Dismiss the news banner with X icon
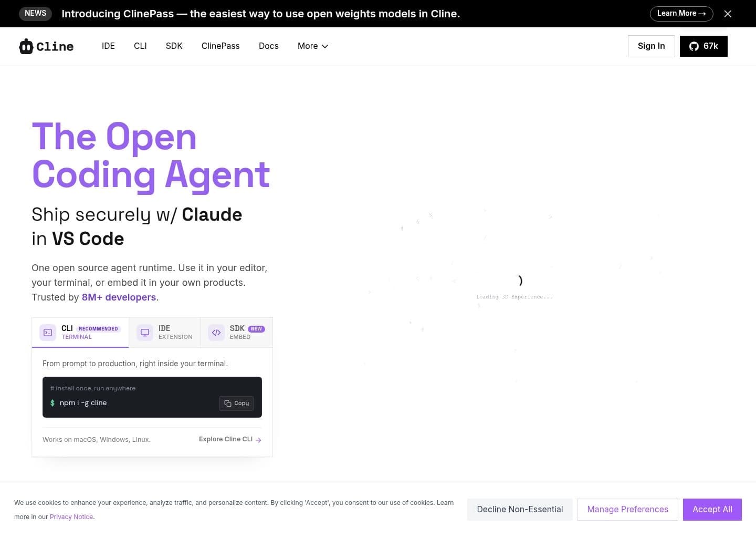756x538 pixels. click(728, 14)
